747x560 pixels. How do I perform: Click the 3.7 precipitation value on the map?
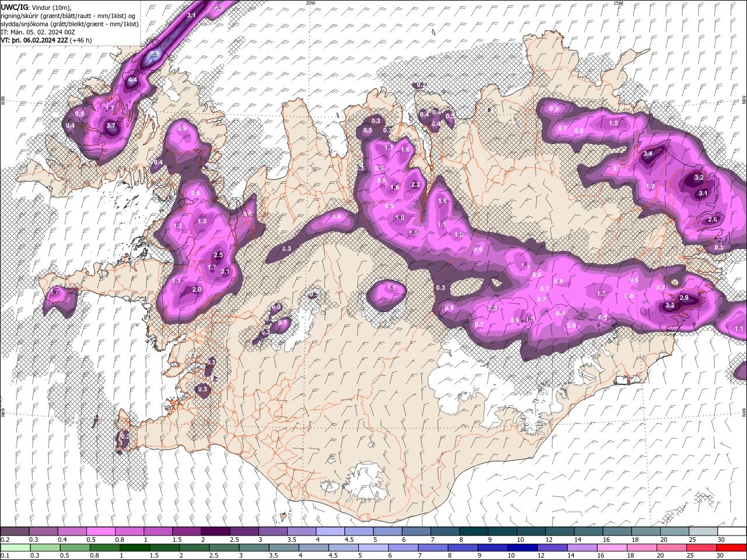(x=111, y=125)
